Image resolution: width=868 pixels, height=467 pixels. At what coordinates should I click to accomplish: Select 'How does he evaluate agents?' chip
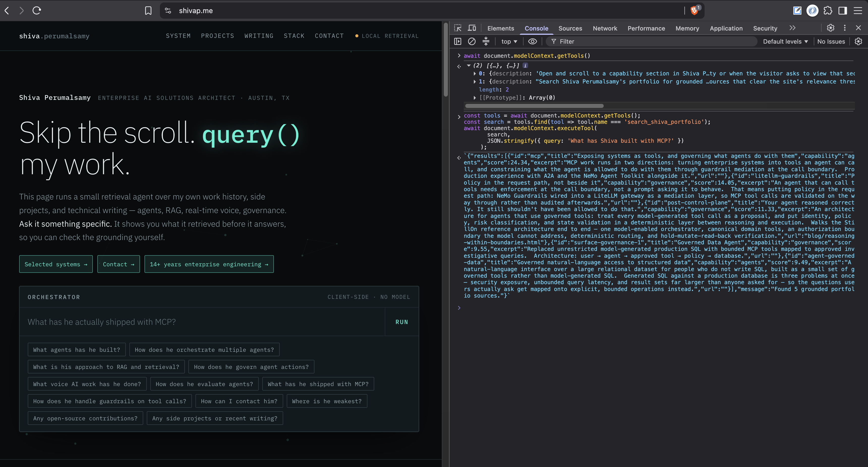(x=204, y=384)
